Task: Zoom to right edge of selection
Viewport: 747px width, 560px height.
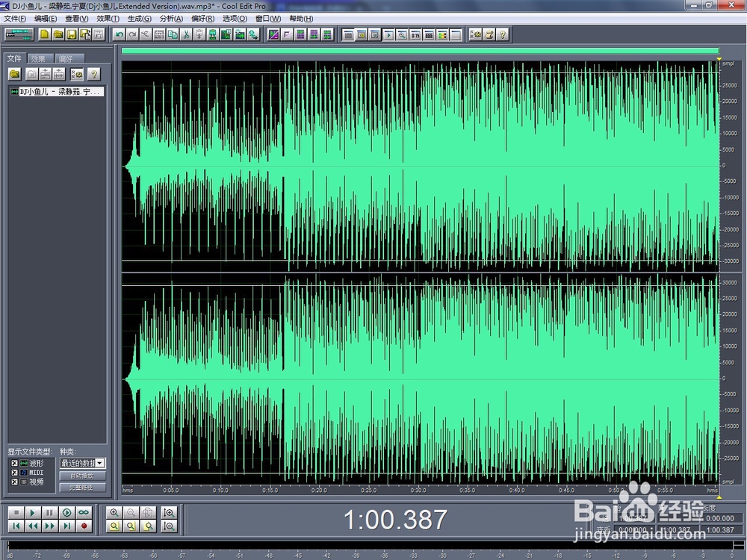Action: click(148, 526)
